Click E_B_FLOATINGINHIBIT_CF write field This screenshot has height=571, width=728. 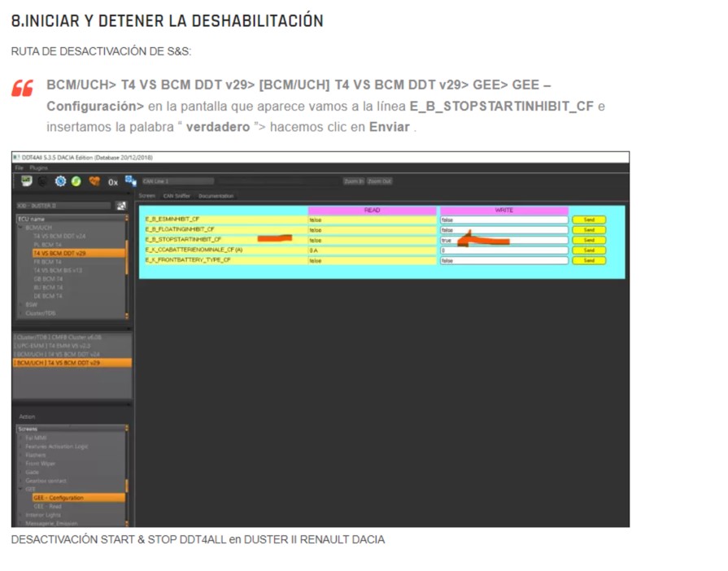click(x=504, y=230)
